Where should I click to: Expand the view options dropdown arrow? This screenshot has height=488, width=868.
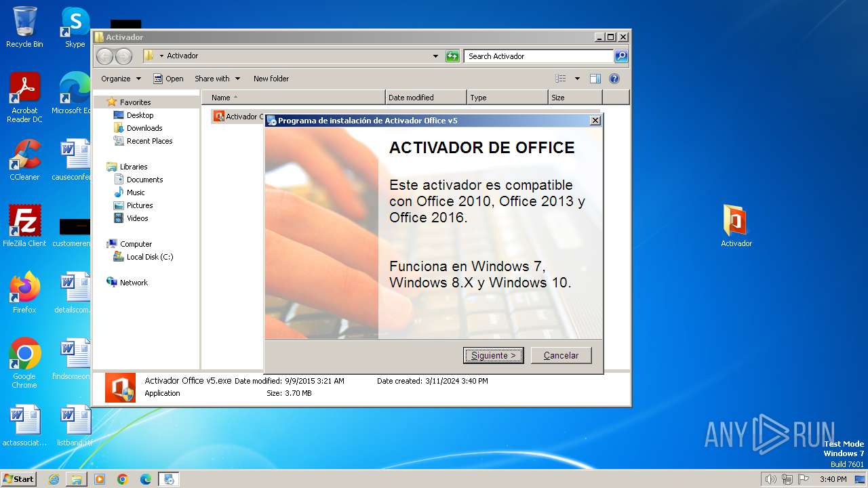point(577,79)
